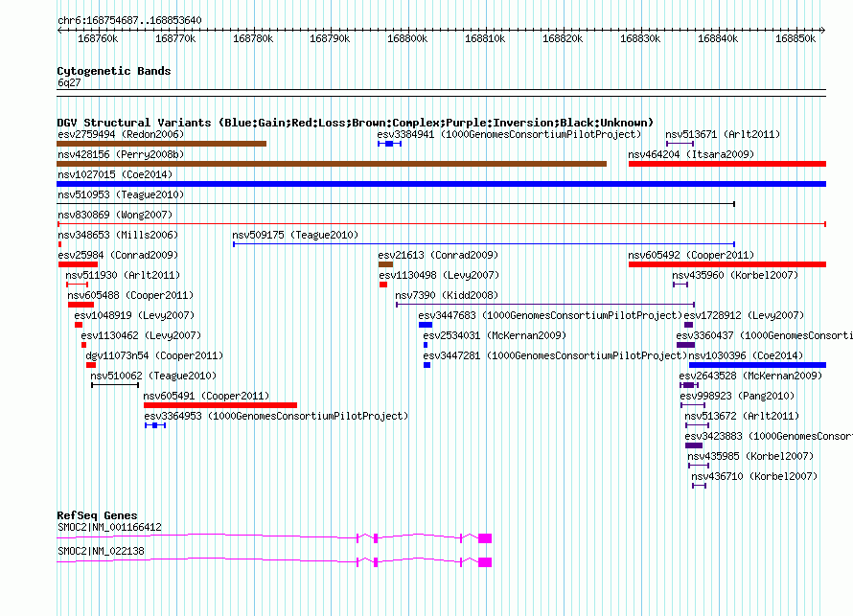Viewport: 853px width, 616px height.
Task: Select the esv1048919 (Levy2007) label
Action: [134, 315]
